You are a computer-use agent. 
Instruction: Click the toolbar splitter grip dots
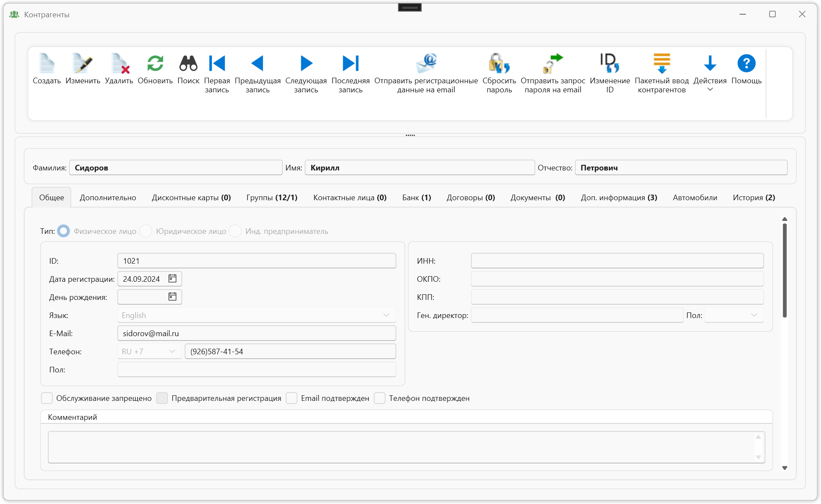(410, 135)
